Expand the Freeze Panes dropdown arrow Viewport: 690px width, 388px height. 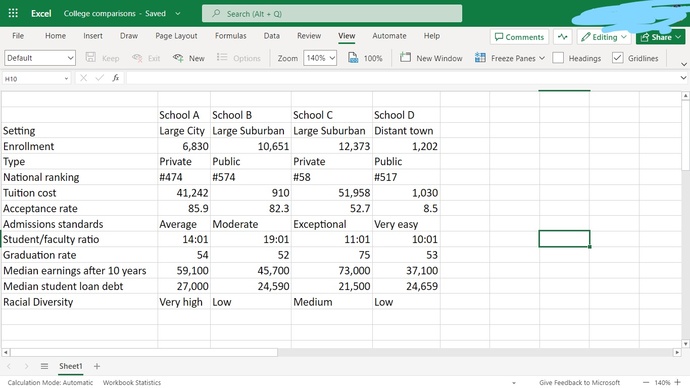point(542,58)
